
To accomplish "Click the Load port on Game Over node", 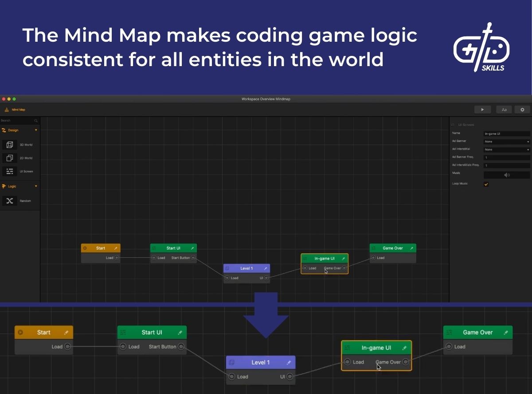I will (x=374, y=257).
